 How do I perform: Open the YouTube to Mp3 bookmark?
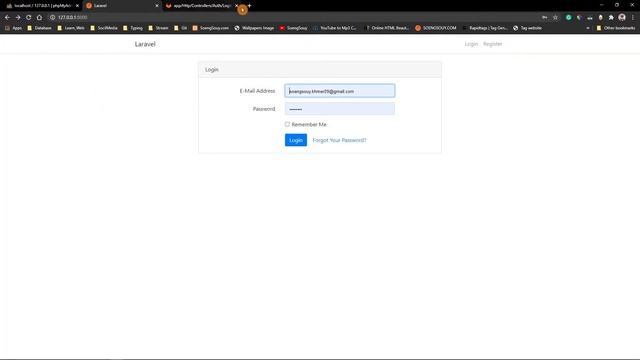335,28
